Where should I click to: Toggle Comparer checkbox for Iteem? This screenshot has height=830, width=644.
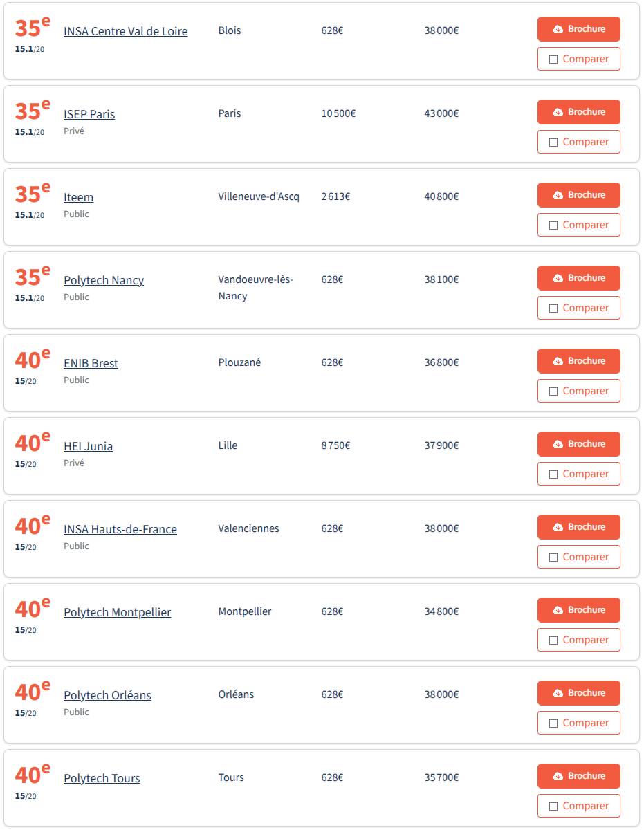(553, 225)
